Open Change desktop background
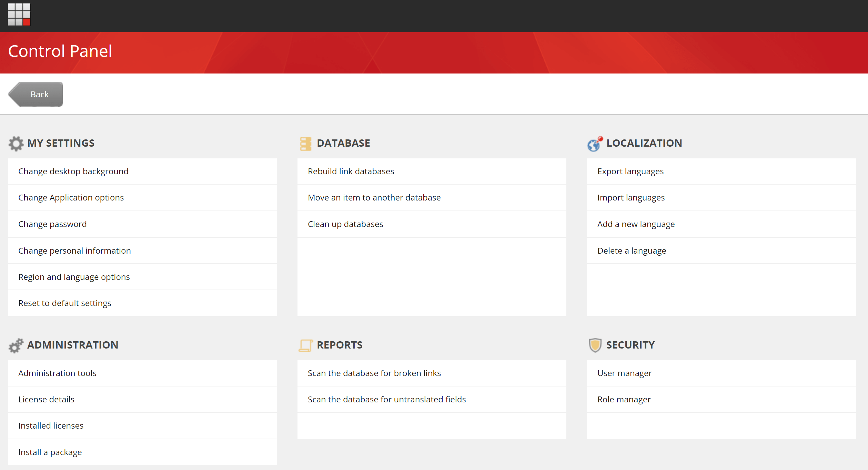Viewport: 868px width, 470px height. coord(73,172)
